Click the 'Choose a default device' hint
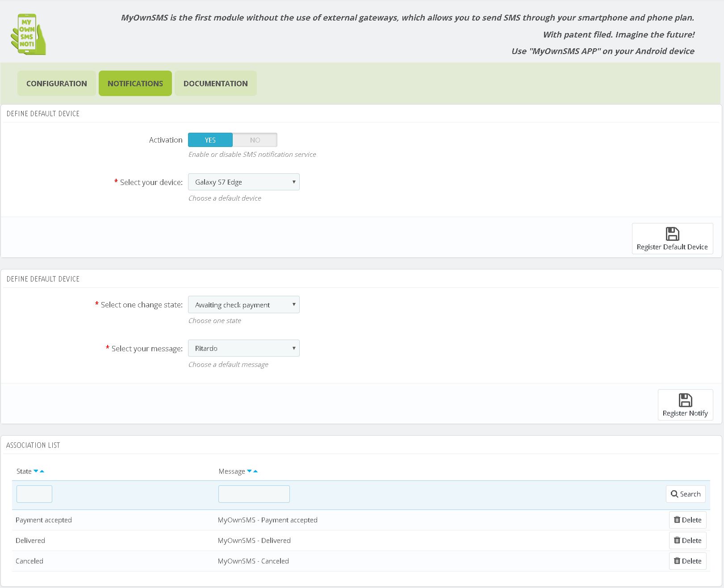Viewport: 724px width, 588px height. (225, 198)
